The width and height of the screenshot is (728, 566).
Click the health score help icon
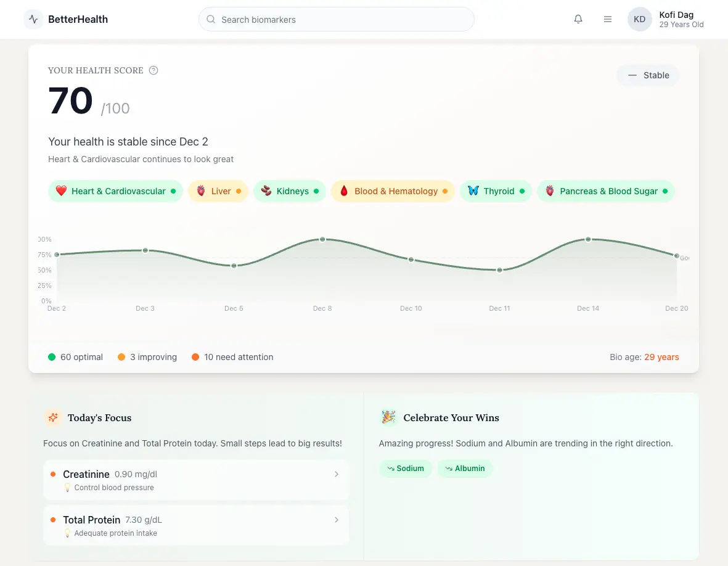point(154,70)
